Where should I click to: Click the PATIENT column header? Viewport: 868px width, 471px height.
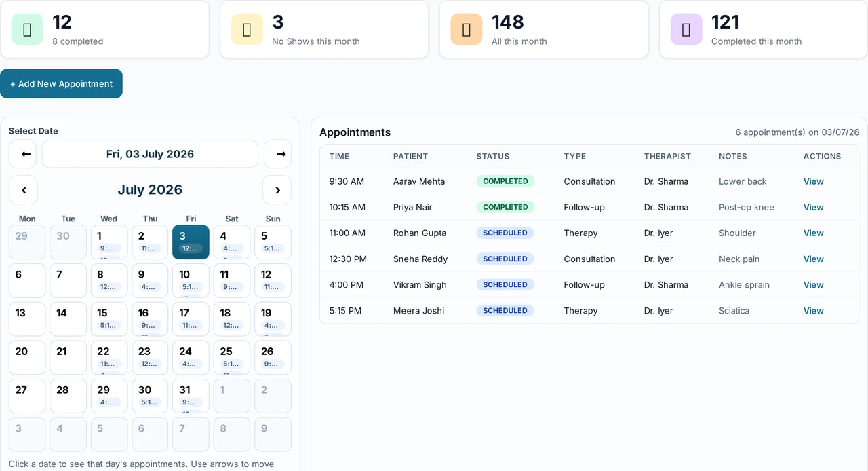point(410,156)
